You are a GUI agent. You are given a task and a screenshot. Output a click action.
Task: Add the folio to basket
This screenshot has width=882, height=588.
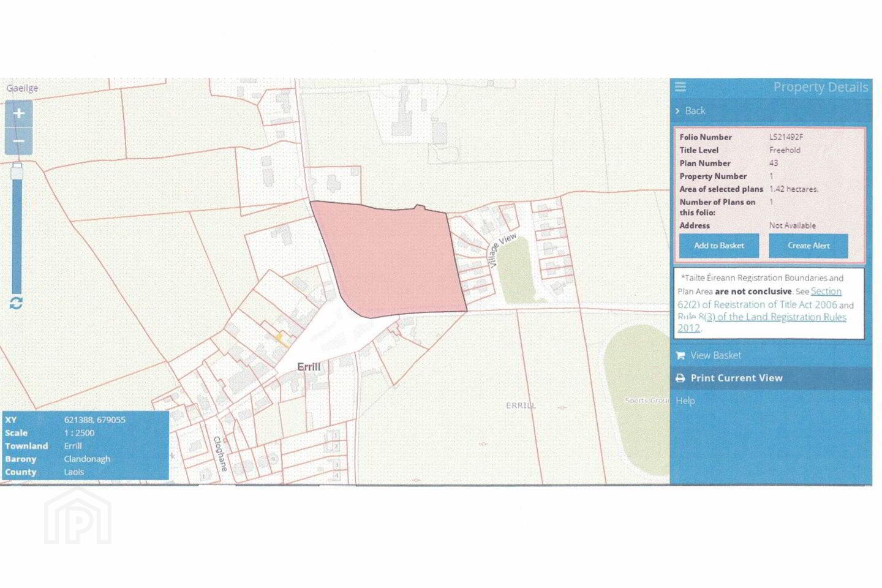pyautogui.click(x=719, y=246)
